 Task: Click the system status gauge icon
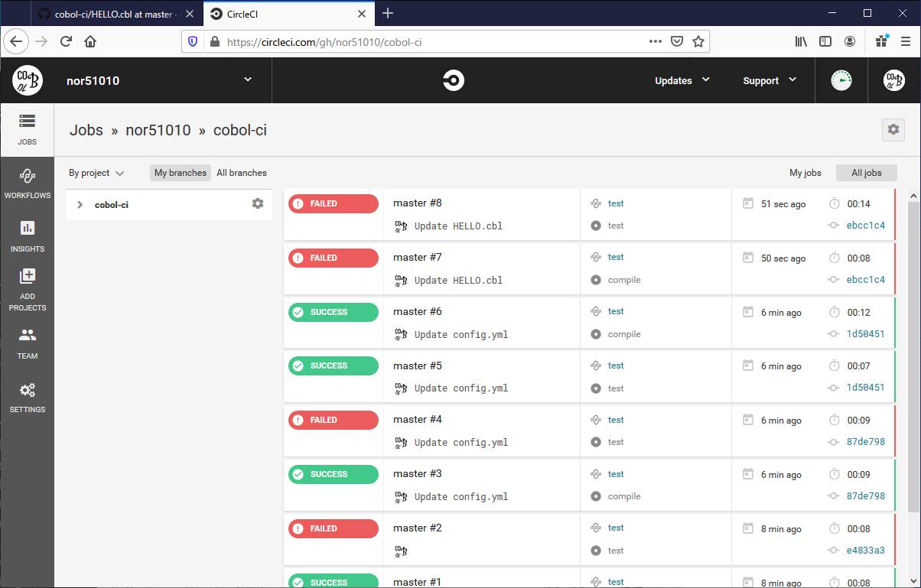[841, 80]
